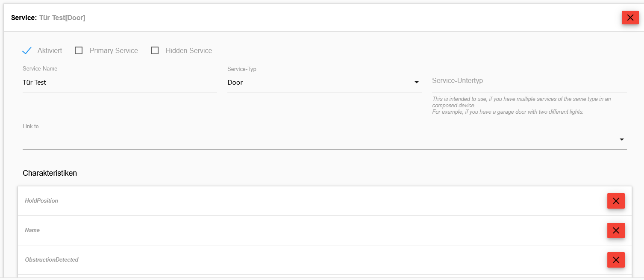Click inside the empty Link to field
This screenshot has height=280, width=644.
click(316, 140)
